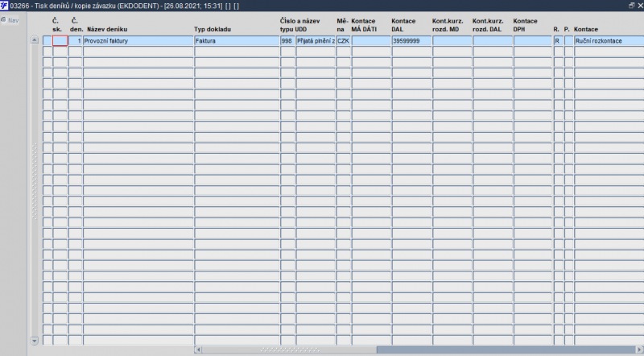Image resolution: width=644 pixels, height=356 pixels.
Task: Click the '998' UDD type number cell
Action: pos(287,41)
